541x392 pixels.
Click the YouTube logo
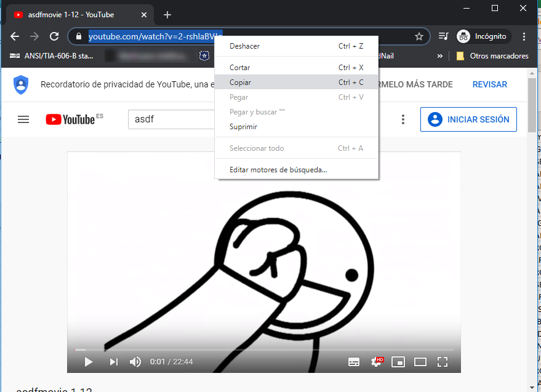[70, 119]
